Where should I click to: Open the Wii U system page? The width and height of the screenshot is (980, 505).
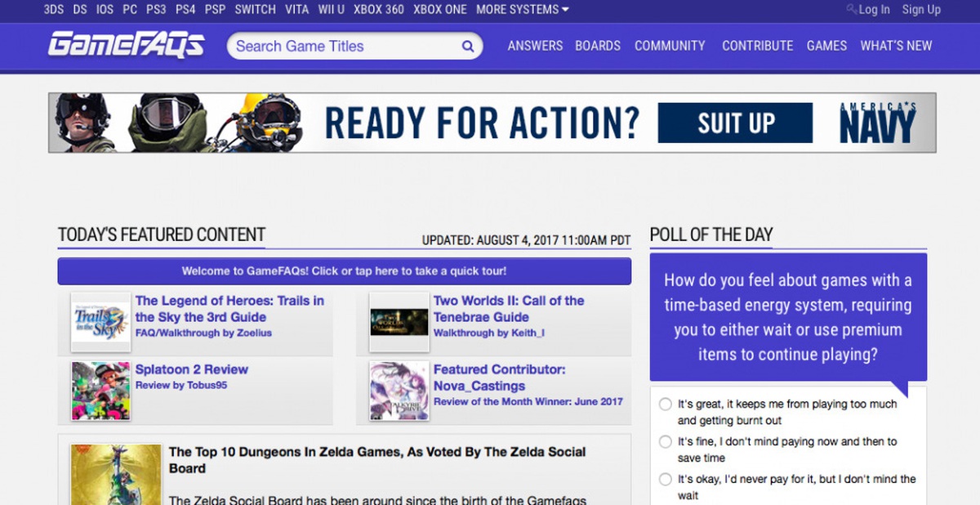(x=332, y=10)
